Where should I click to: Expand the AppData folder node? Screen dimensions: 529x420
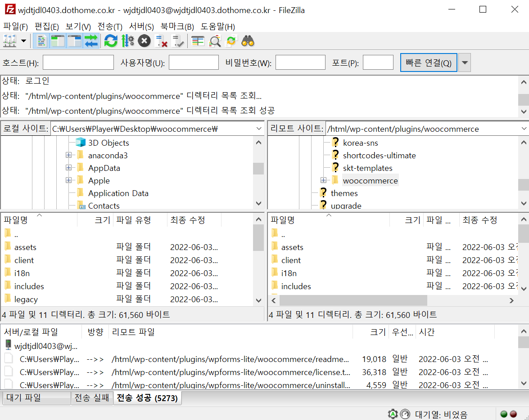68,168
